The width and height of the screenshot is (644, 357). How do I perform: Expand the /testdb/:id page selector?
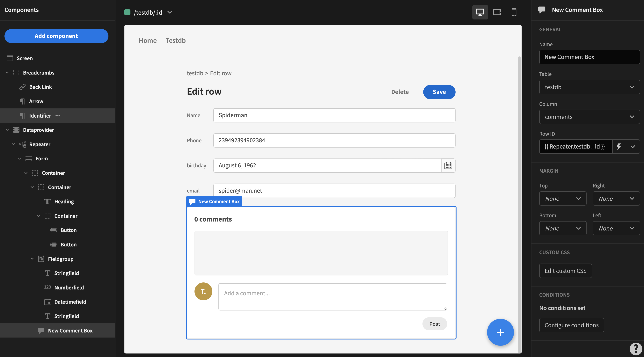click(170, 12)
